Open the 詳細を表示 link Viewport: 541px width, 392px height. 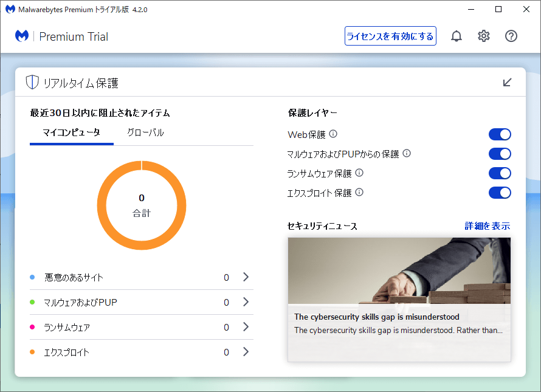coord(487,226)
